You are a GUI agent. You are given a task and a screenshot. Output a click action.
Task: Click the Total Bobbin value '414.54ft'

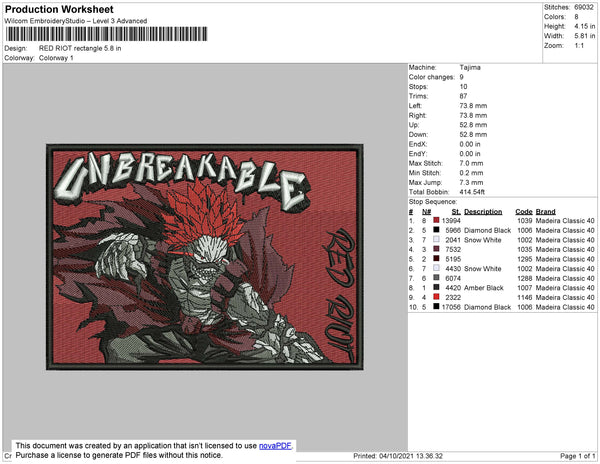(x=472, y=192)
